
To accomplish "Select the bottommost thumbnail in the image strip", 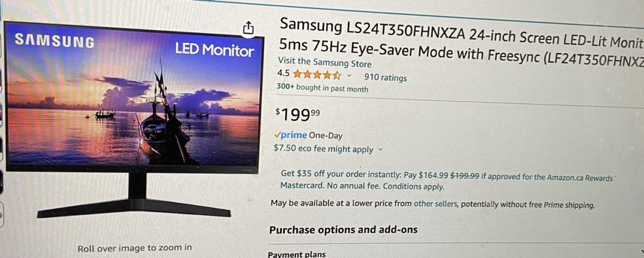I will click(x=1, y=214).
